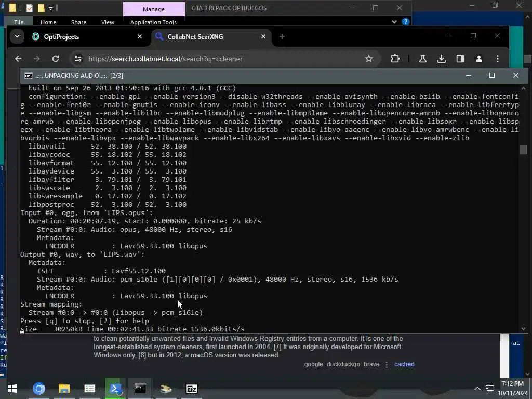Close the OptiProjects tab
The width and height of the screenshot is (532, 399).
pyautogui.click(x=139, y=36)
